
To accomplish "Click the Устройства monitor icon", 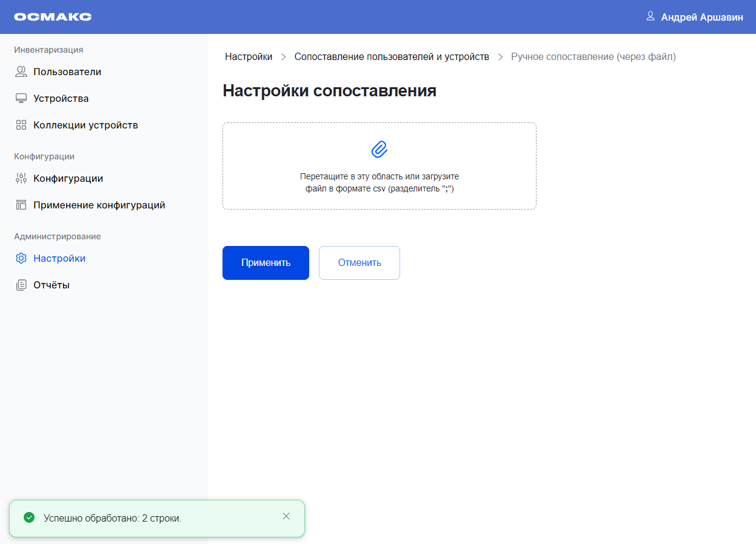I will [x=21, y=99].
